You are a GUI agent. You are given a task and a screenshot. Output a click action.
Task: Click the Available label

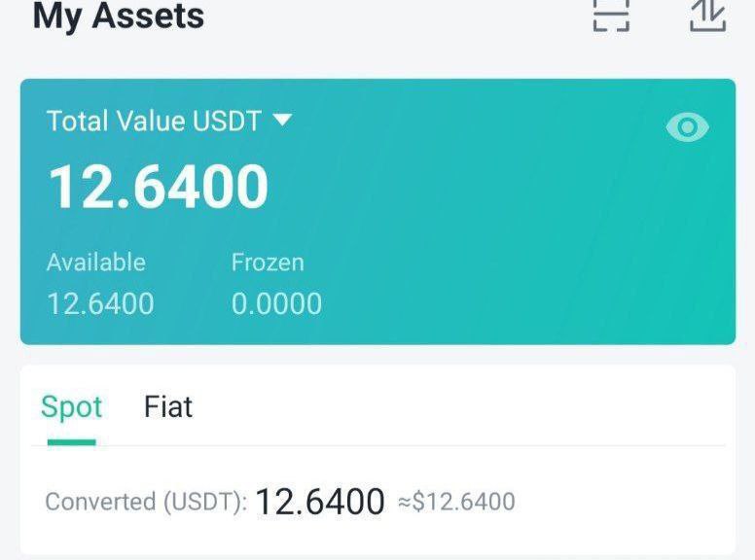[95, 262]
